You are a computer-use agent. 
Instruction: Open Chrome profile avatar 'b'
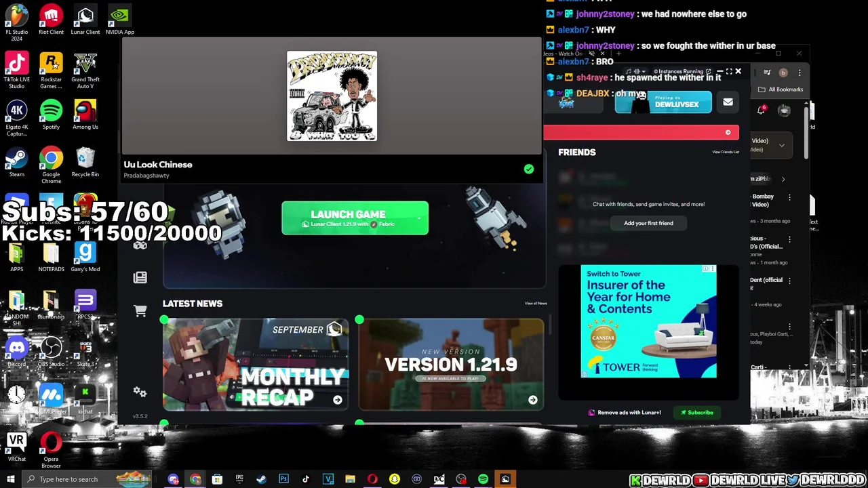[783, 73]
